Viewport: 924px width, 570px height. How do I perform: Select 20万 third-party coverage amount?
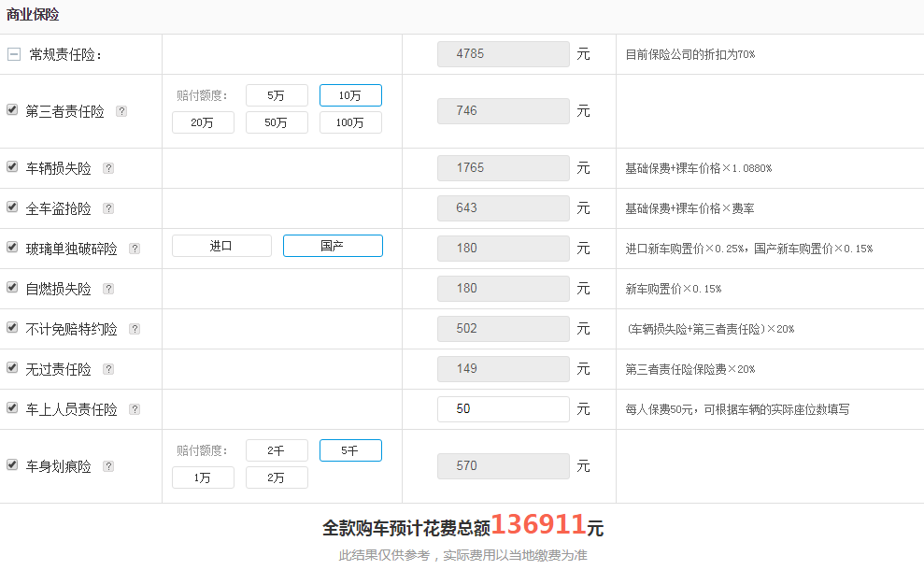[x=203, y=122]
